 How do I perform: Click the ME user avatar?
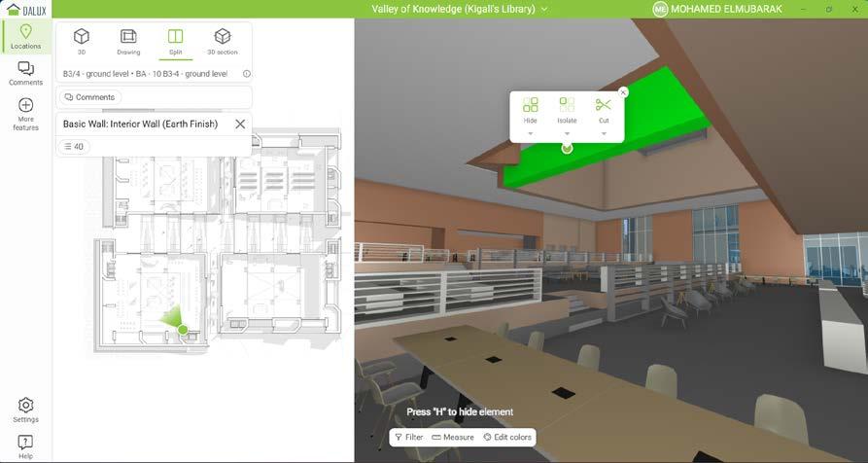[660, 10]
